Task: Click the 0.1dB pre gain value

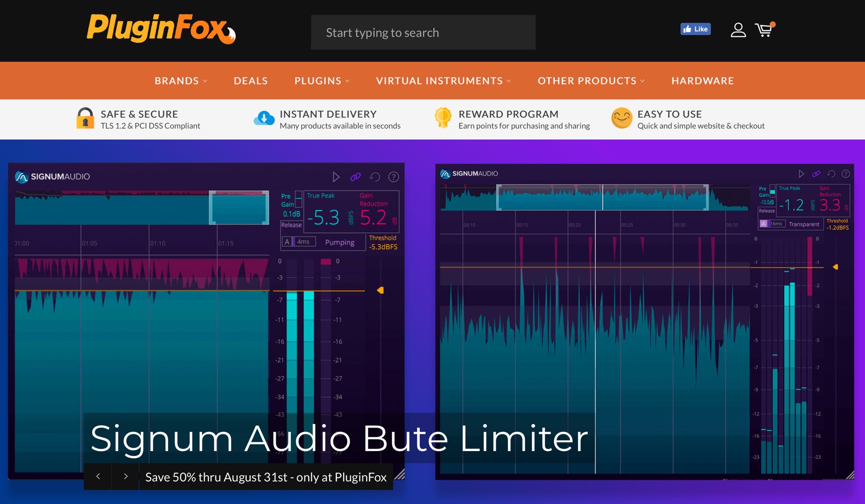Action: click(291, 214)
